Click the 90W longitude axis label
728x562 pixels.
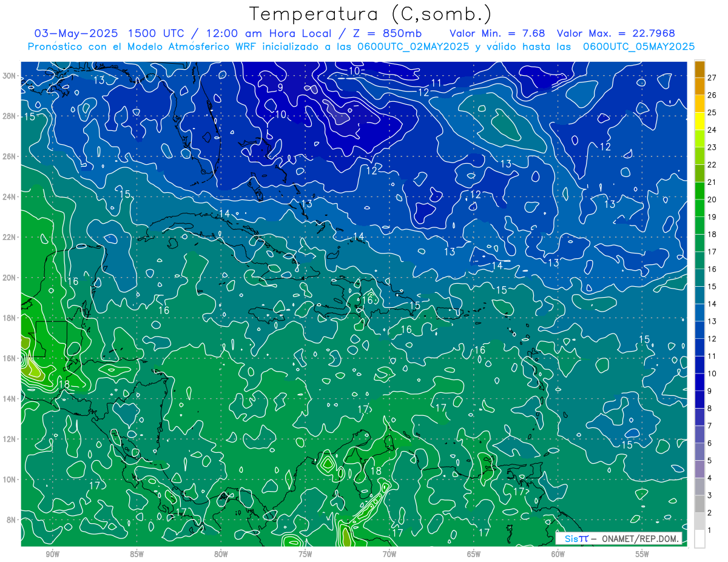pos(52,555)
